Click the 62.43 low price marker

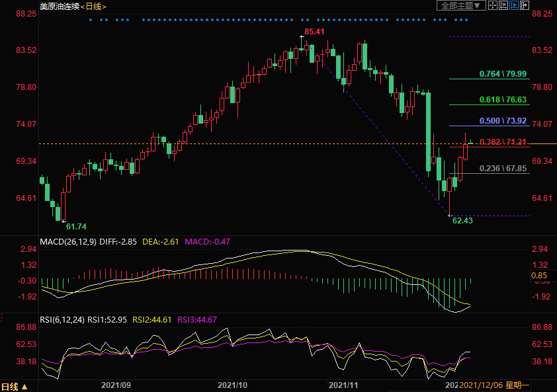pyautogui.click(x=462, y=221)
